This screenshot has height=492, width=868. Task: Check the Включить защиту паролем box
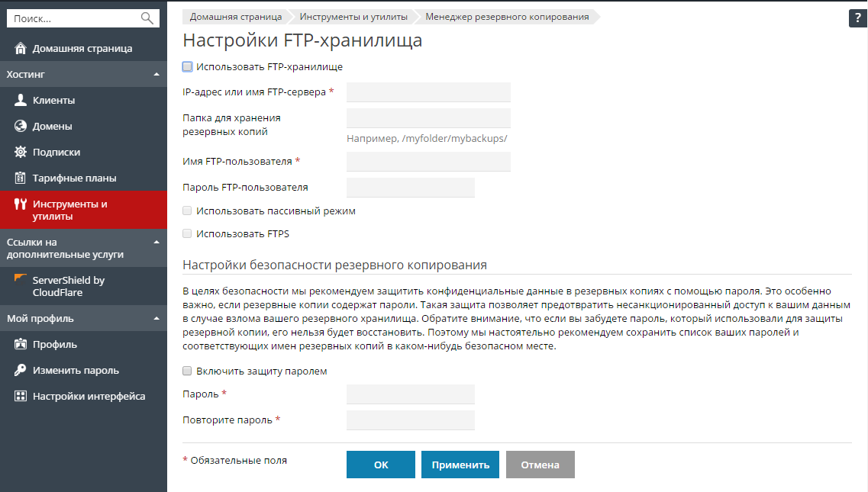pos(188,371)
